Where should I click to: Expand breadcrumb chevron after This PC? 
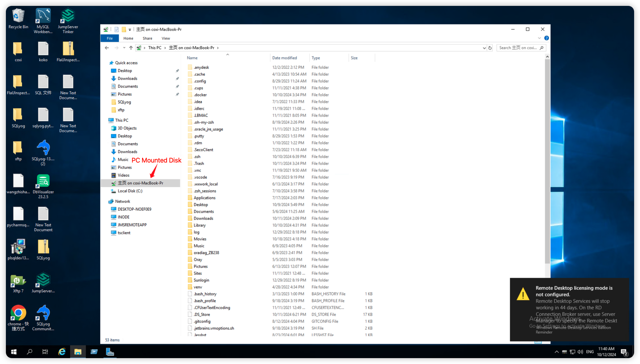pos(165,48)
